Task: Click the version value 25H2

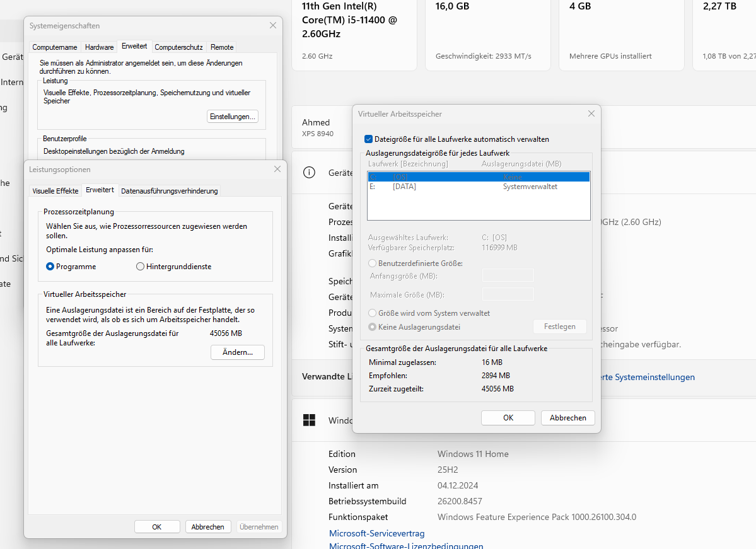Action: 448,470
